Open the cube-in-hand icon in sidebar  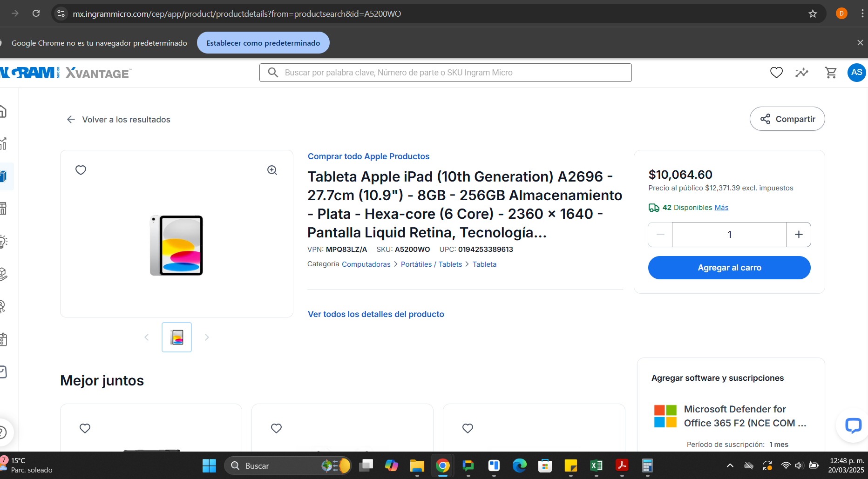3,274
